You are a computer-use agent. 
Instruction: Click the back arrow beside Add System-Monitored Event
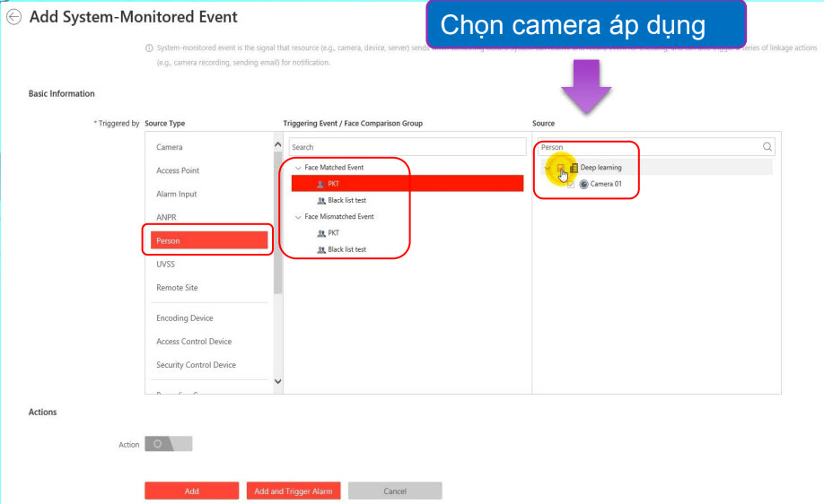(13, 17)
